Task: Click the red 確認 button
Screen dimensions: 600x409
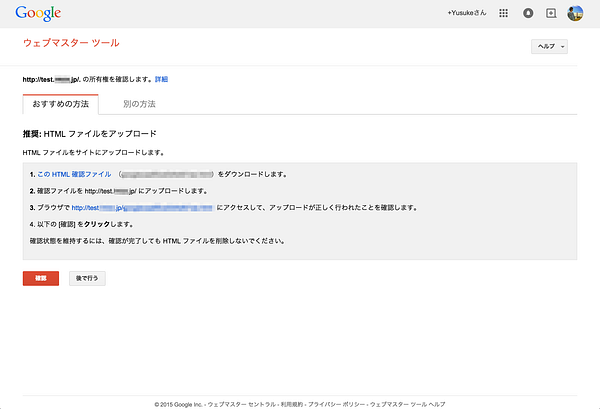Action: 41,278
